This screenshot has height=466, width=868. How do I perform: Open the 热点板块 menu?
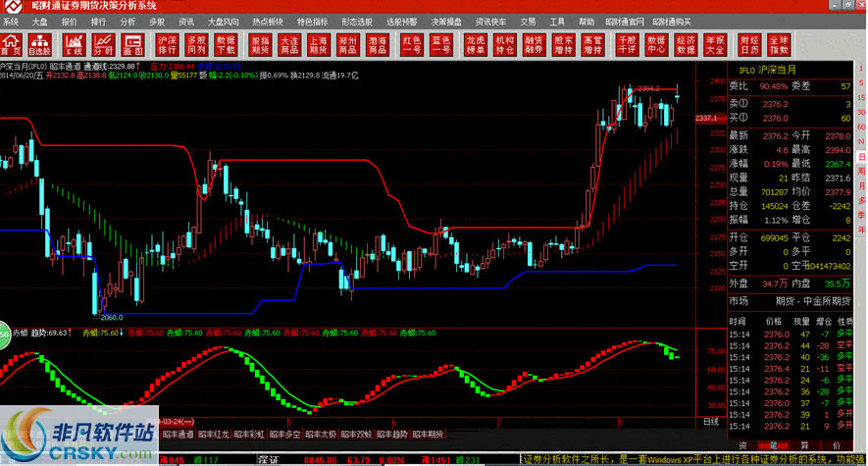(x=268, y=23)
